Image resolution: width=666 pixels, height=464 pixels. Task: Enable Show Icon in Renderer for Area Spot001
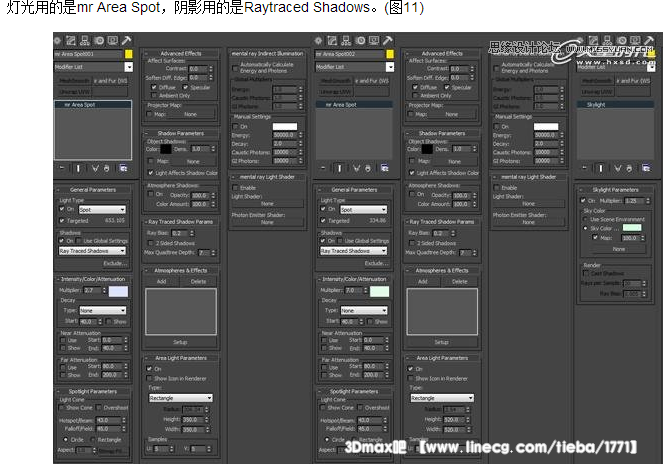click(x=149, y=378)
